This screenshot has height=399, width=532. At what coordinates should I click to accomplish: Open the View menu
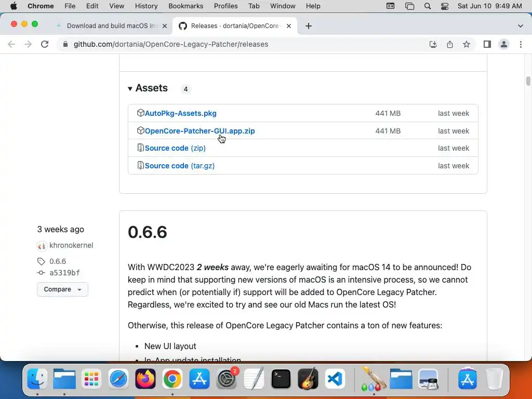coord(117,6)
